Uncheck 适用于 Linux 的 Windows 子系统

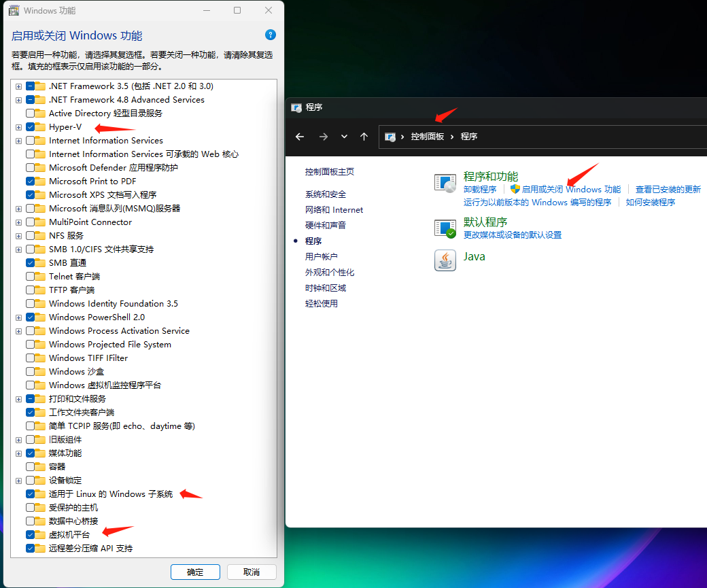pyautogui.click(x=30, y=494)
